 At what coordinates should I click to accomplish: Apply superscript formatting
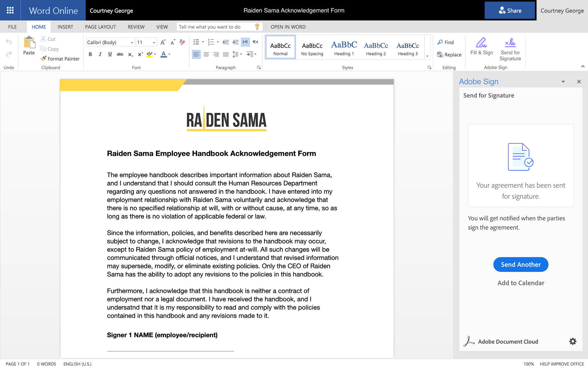[140, 54]
